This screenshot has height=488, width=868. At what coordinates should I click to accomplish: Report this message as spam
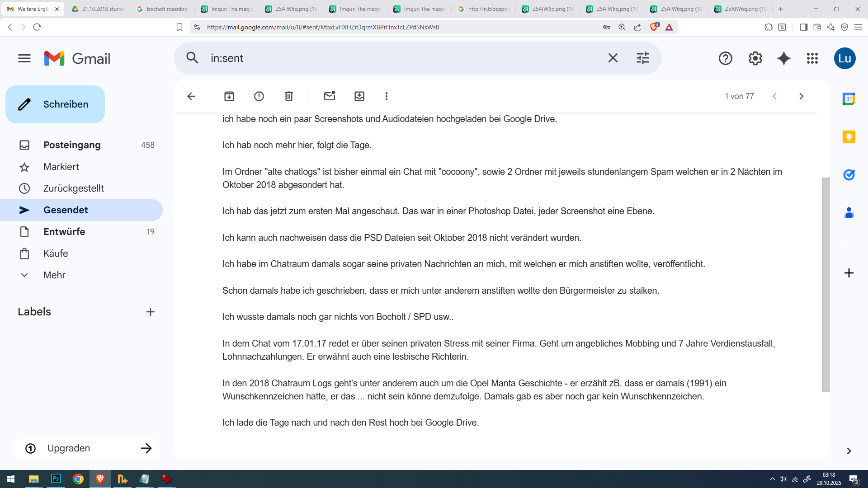[259, 96]
